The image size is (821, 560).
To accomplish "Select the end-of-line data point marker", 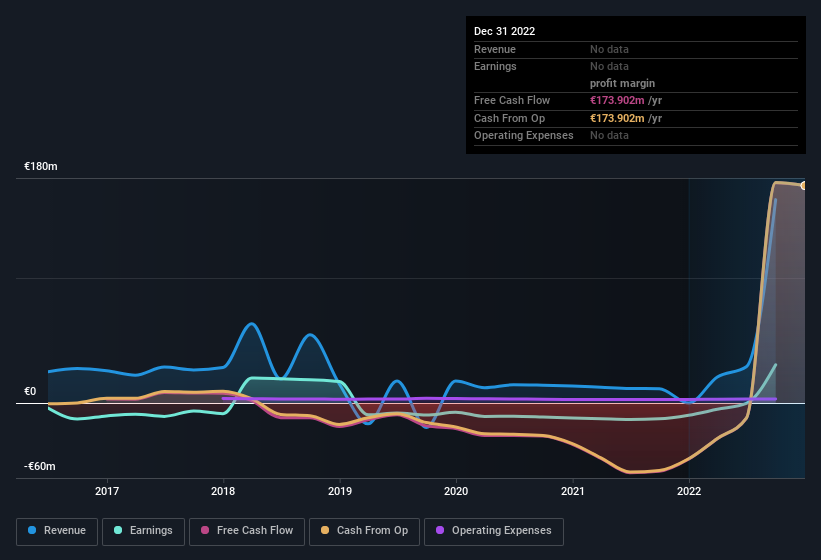I will (x=803, y=185).
